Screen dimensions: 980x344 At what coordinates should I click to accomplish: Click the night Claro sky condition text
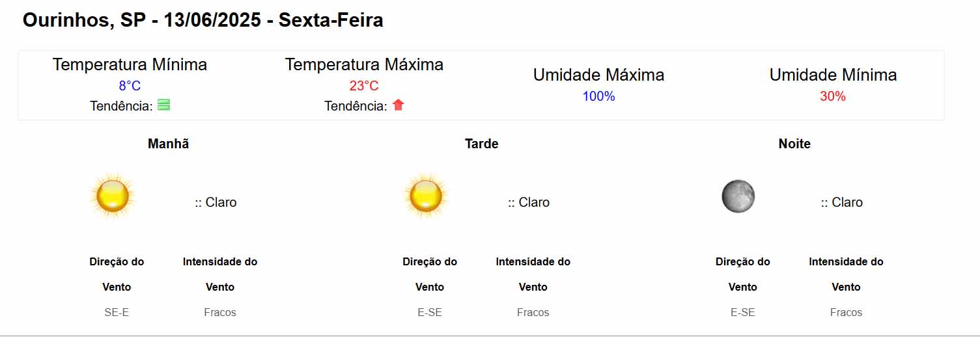click(842, 202)
